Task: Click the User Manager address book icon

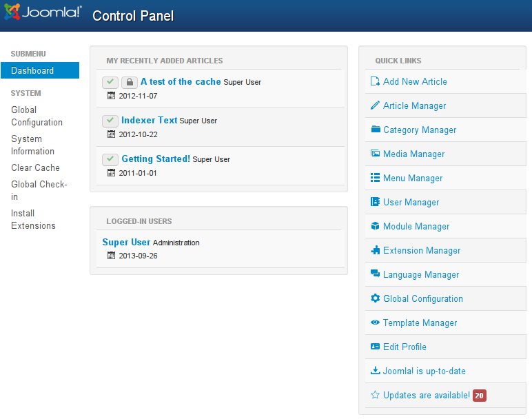Action: pos(375,201)
